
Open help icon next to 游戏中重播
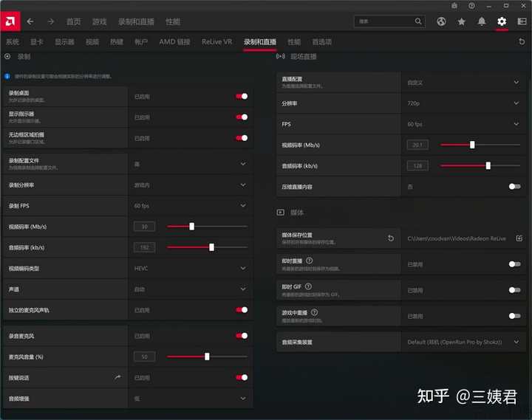click(315, 312)
